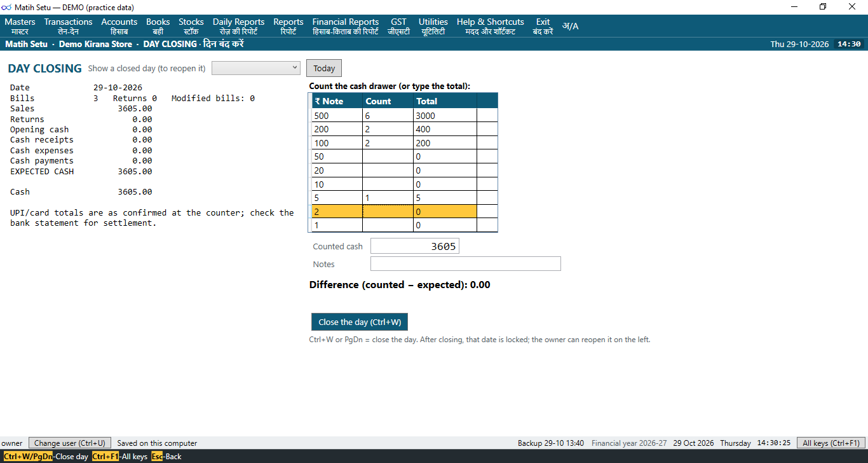Viewport: 868px width, 463px height.
Task: Toggle the अ/A language switch
Action: tap(570, 26)
